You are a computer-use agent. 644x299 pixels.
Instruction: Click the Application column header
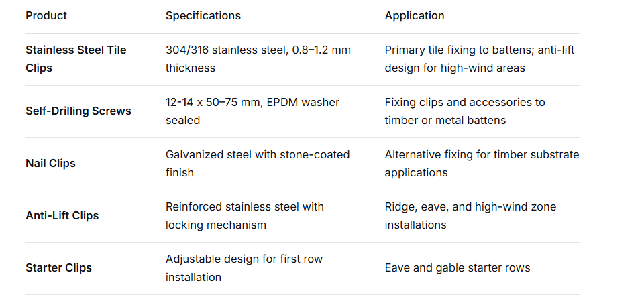point(414,15)
